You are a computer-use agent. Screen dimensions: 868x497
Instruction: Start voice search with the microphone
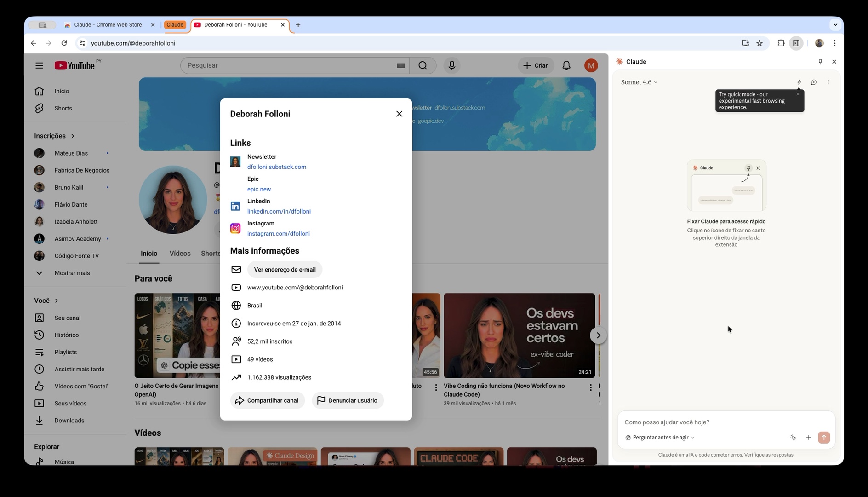(452, 65)
